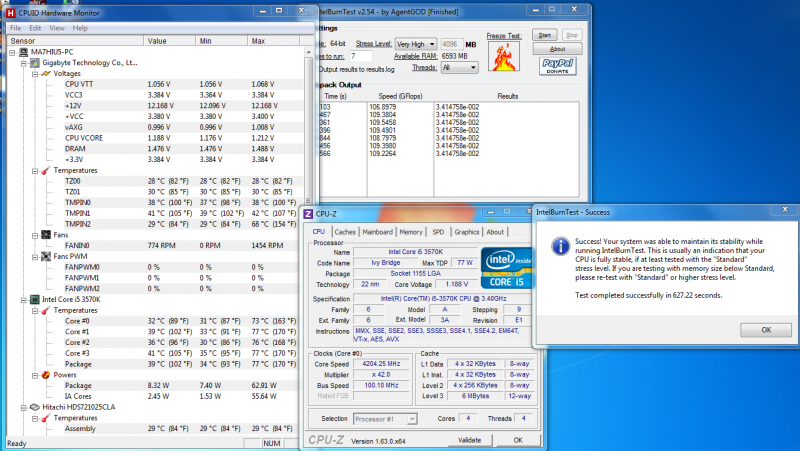Click the Powers flame icon
This screenshot has width=800, height=451.
click(x=46, y=375)
